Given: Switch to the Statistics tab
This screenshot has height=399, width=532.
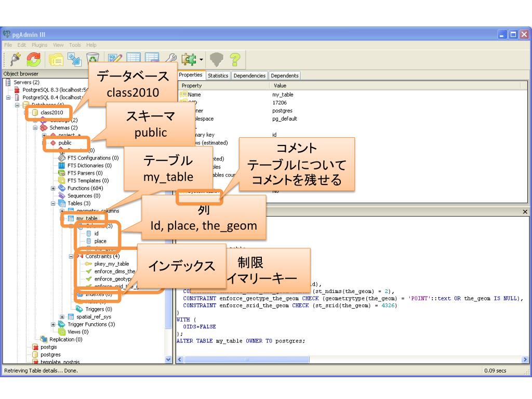Looking at the screenshot, I should click(x=218, y=76).
